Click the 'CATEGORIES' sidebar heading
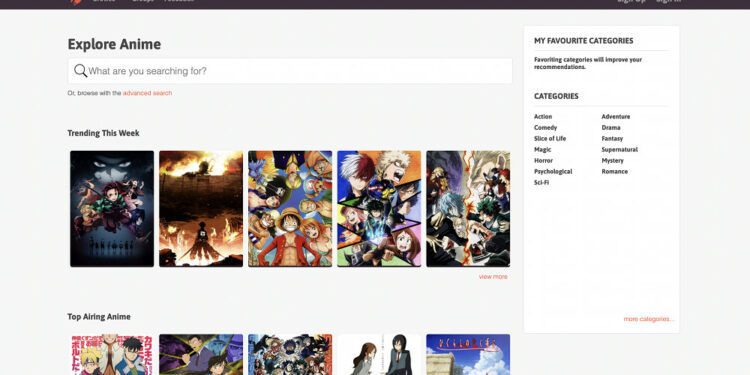750x375 pixels. pyautogui.click(x=556, y=96)
